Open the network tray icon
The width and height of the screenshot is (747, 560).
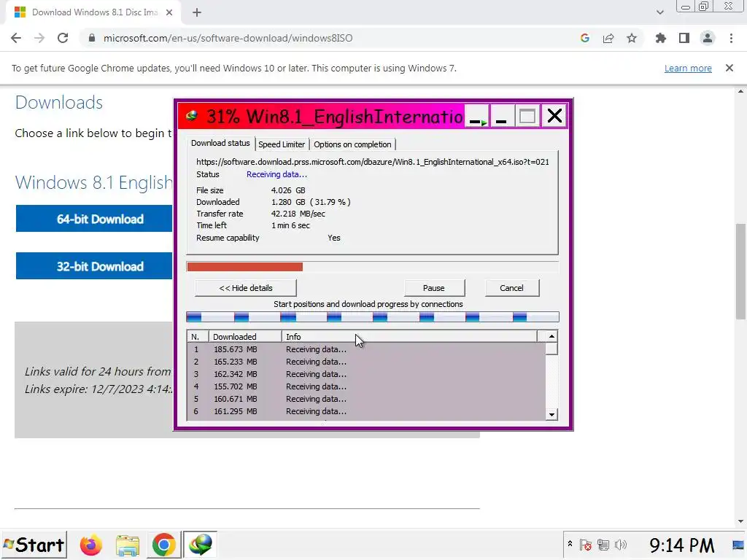[603, 545]
